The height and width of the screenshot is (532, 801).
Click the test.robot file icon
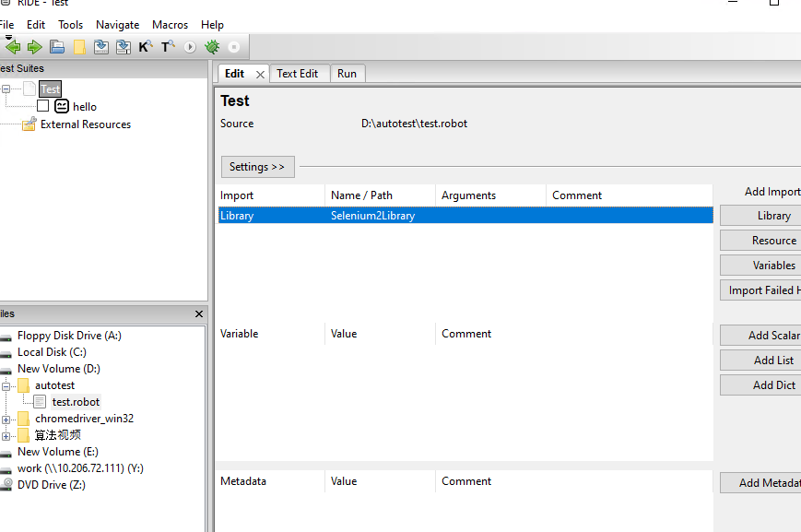tap(40, 402)
